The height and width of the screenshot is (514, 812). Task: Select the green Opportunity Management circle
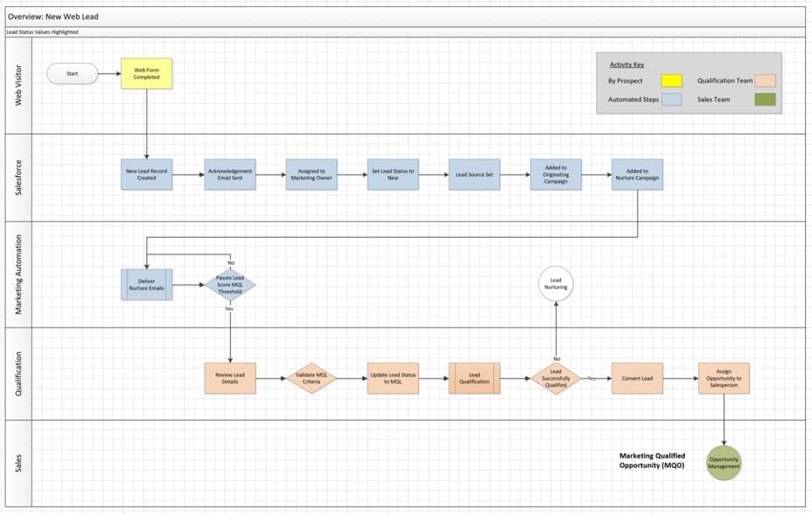pos(723,464)
